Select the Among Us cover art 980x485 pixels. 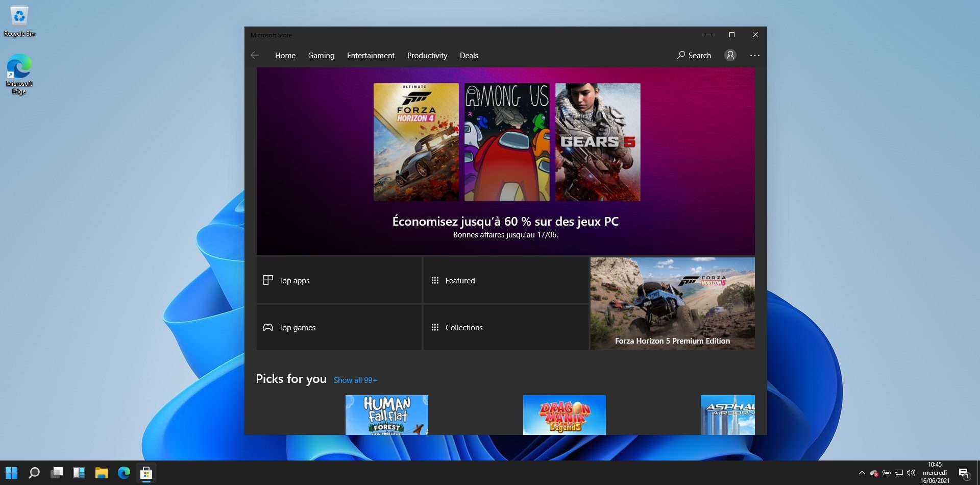click(507, 142)
